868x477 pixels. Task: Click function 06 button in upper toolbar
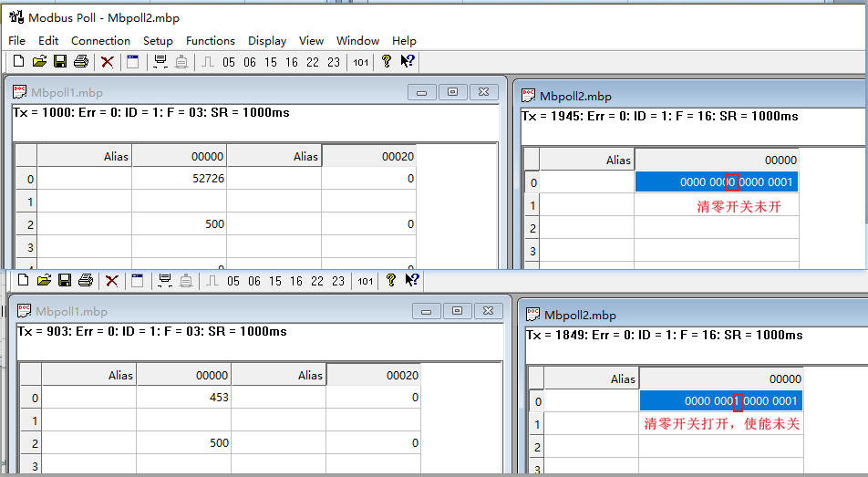(x=249, y=62)
